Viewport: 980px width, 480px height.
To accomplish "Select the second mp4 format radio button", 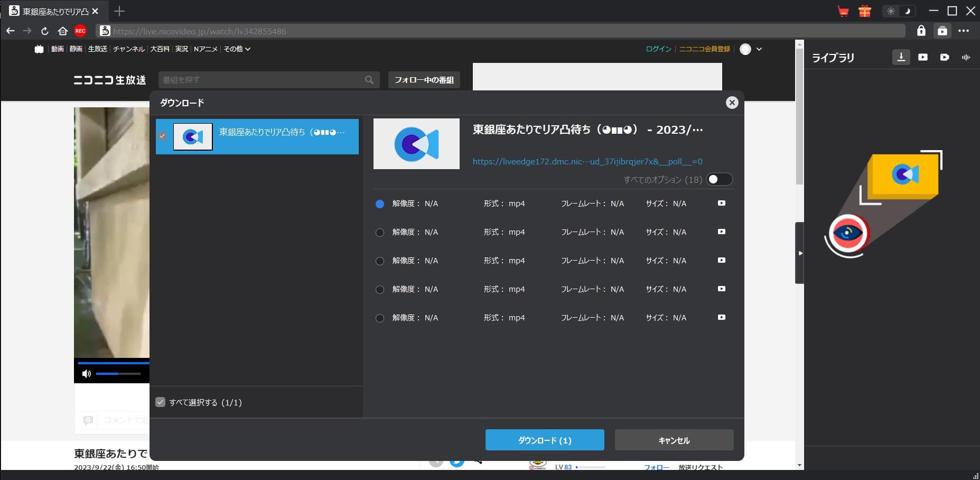I will (380, 233).
